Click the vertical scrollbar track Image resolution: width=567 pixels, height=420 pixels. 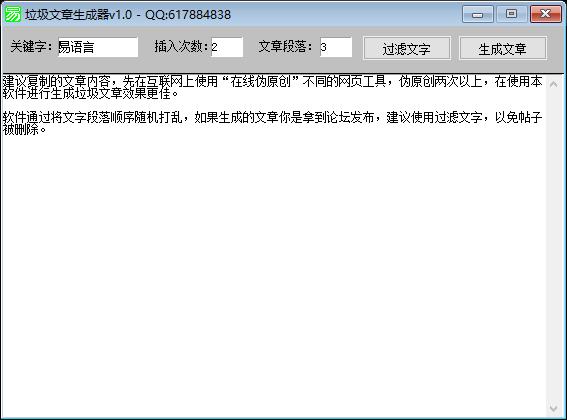553,246
